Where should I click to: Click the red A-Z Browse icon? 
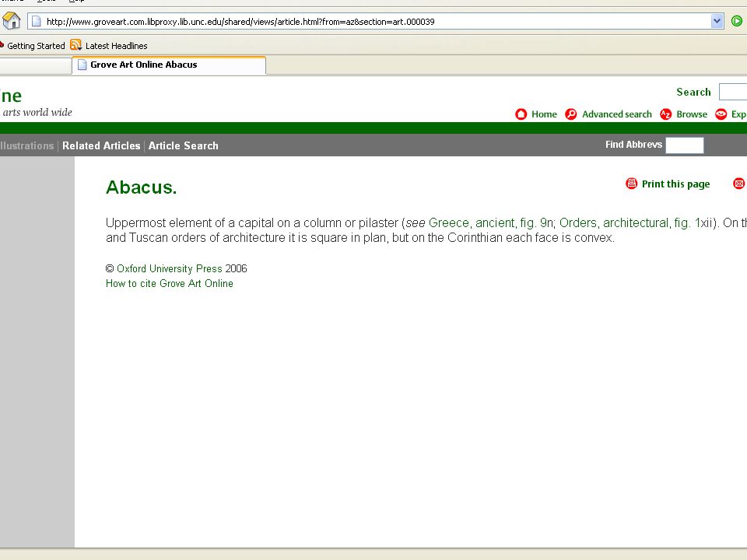665,114
